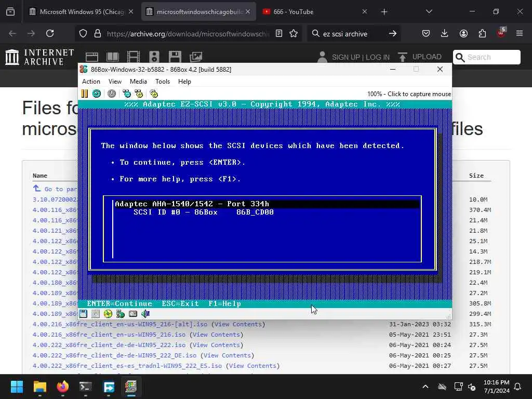Image resolution: width=532 pixels, height=399 pixels.
Task: Click UPLOAD button on Internet Archive
Action: tap(420, 57)
